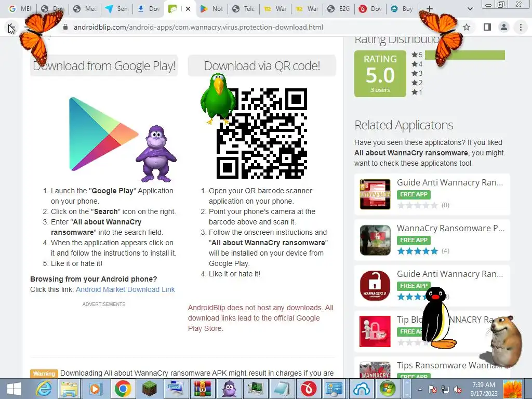Image resolution: width=532 pixels, height=399 pixels.
Task: Open the blue cloud taskbar icon
Action: click(362, 389)
